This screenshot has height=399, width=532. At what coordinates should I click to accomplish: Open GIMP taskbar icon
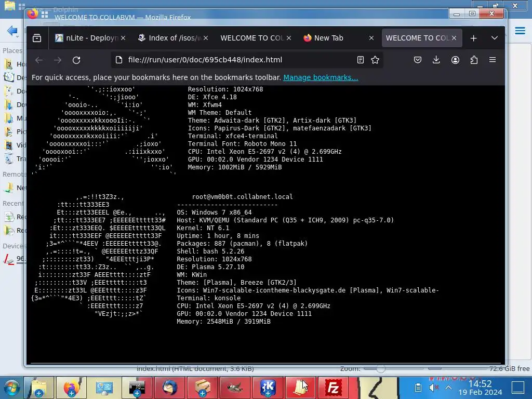(235, 388)
